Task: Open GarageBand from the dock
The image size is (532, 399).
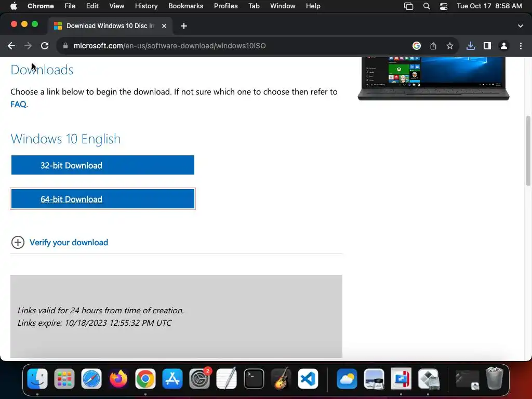Action: pyautogui.click(x=281, y=379)
